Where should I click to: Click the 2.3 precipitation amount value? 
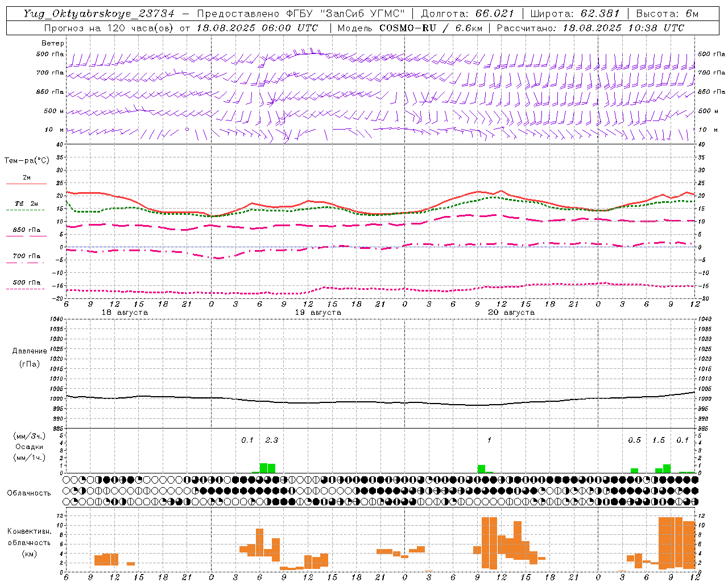pos(272,440)
